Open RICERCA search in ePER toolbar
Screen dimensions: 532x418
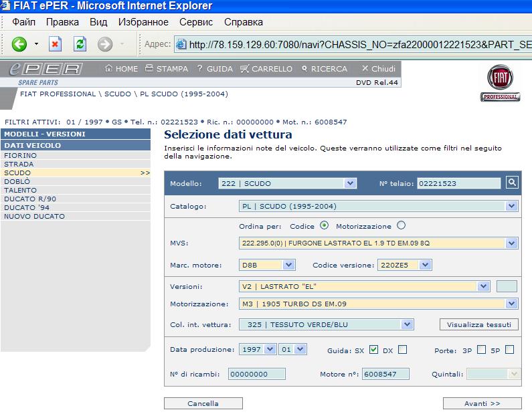pyautogui.click(x=324, y=69)
